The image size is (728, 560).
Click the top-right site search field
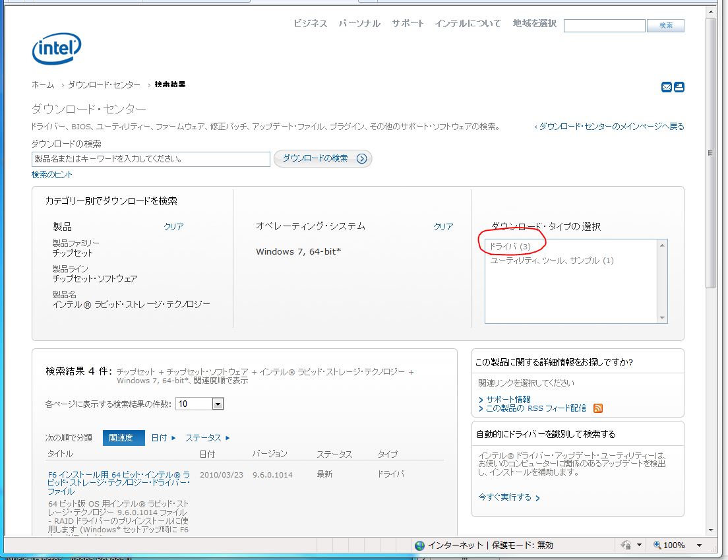click(605, 26)
